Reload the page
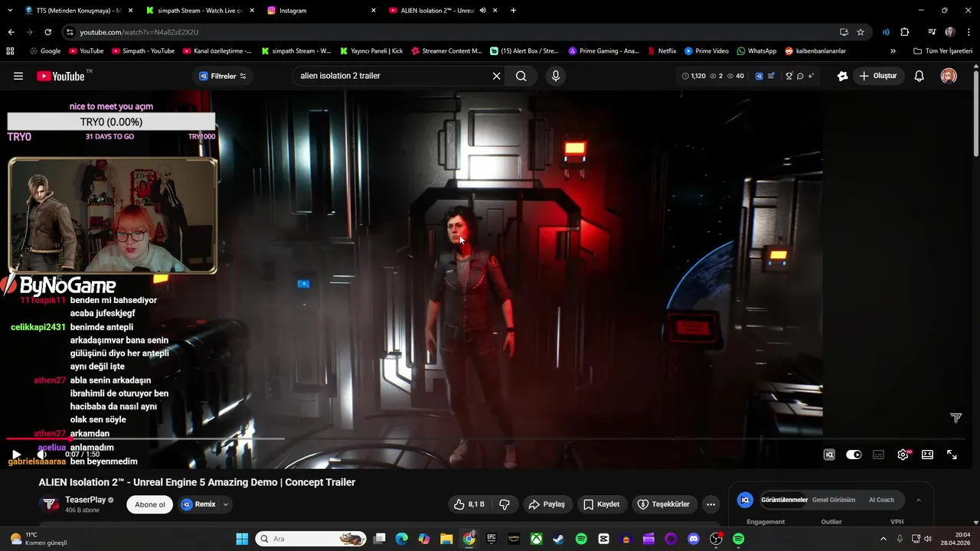The width and height of the screenshot is (980, 551). coord(47,32)
